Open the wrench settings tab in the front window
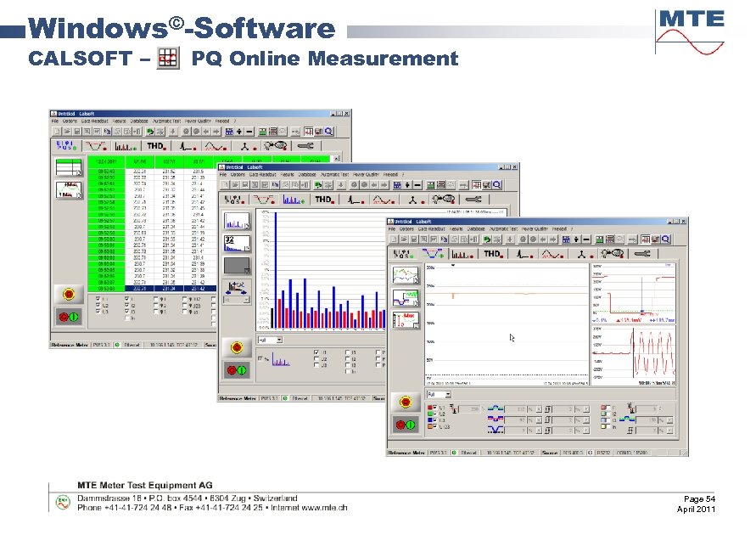Viewport: 756px width, 535px height. pos(641,253)
